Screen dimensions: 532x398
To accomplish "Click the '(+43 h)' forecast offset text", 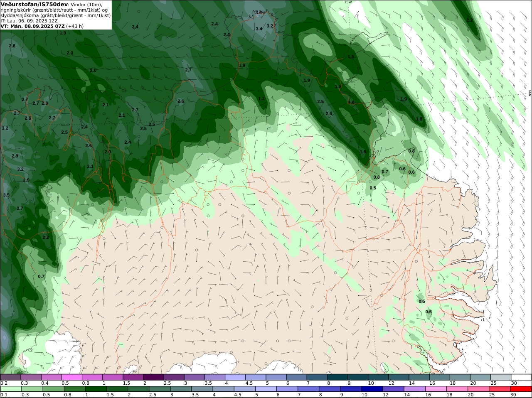I will [x=75, y=26].
